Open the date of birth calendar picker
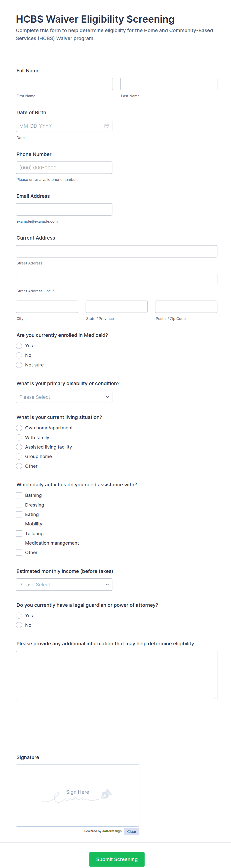Screen dimensions: 231x868 106,126
